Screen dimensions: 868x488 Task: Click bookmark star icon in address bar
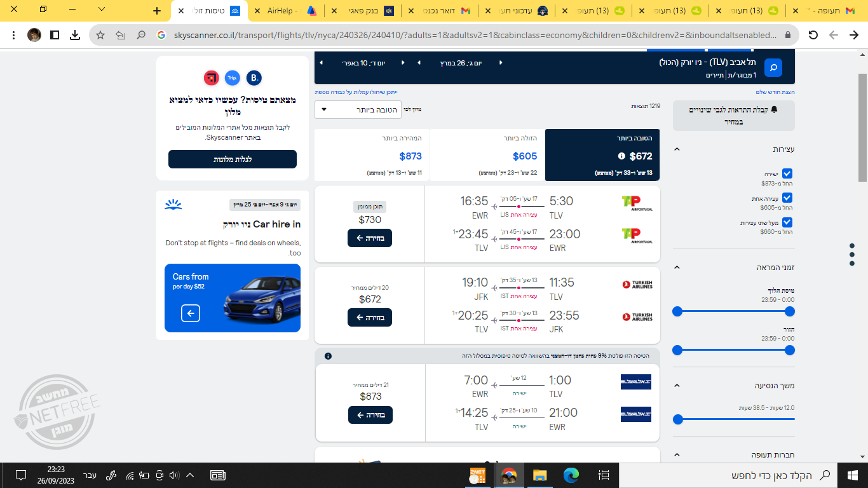click(100, 35)
